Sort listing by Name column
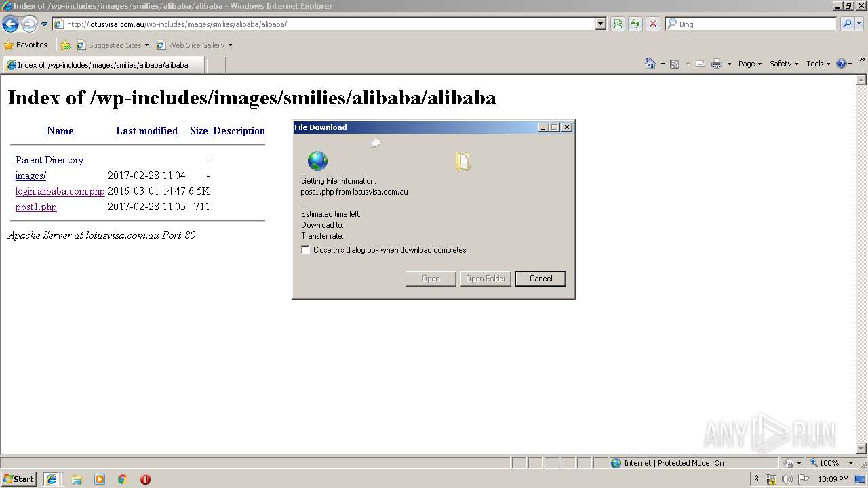This screenshot has width=868, height=488. click(x=60, y=131)
